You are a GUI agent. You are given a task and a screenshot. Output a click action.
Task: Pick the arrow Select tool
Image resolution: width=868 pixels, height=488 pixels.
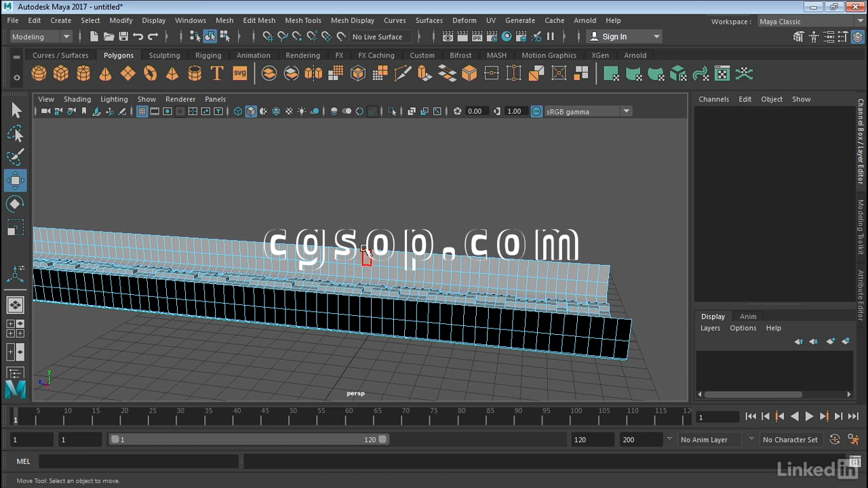point(16,110)
